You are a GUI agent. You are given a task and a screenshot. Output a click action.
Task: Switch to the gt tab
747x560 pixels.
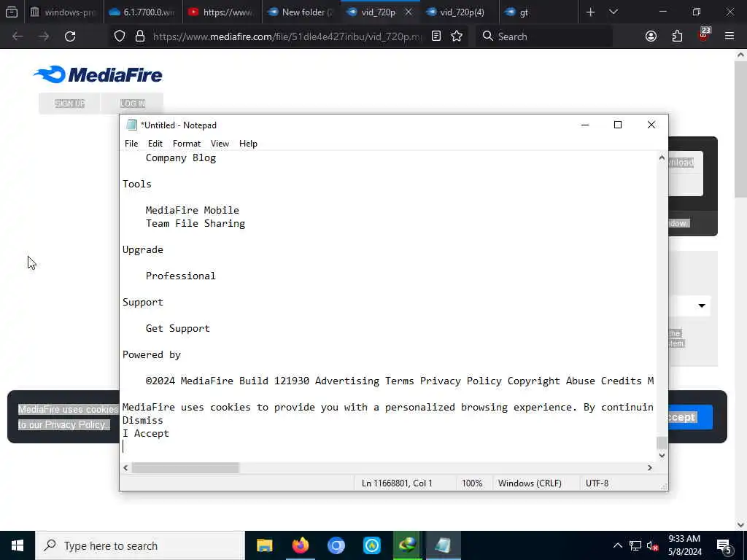[x=539, y=12]
